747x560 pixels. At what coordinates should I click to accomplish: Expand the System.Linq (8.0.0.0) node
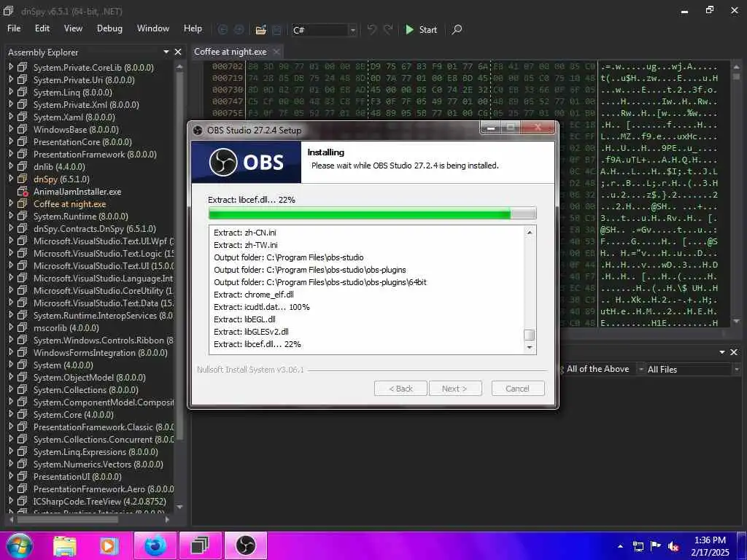tap(11, 92)
